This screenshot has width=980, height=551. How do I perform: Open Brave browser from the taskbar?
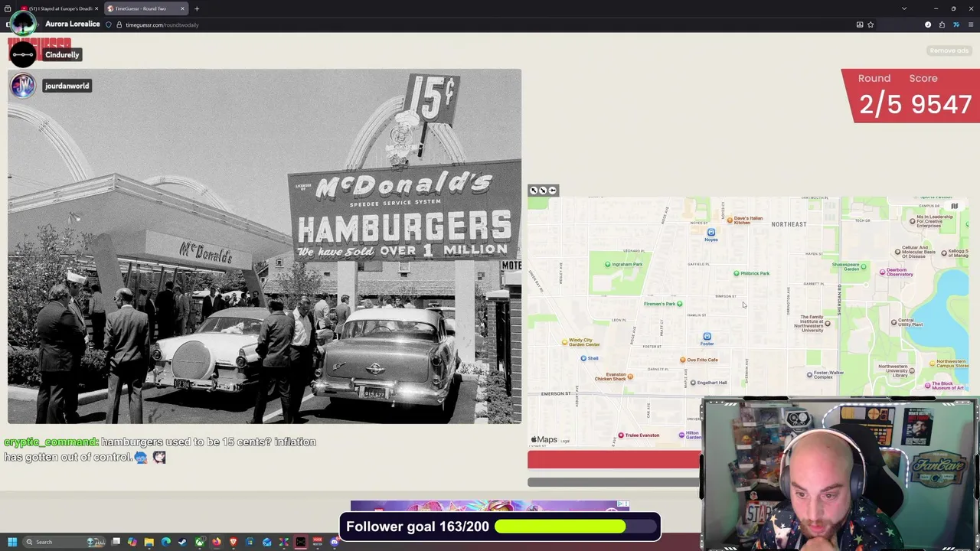point(234,542)
